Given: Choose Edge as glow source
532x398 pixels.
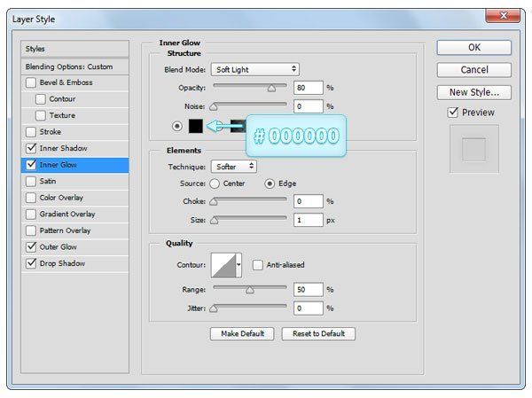Looking at the screenshot, I should pyautogui.click(x=270, y=183).
